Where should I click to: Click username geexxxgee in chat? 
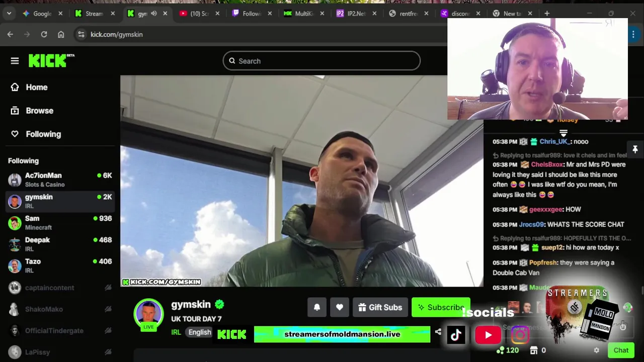pyautogui.click(x=545, y=209)
